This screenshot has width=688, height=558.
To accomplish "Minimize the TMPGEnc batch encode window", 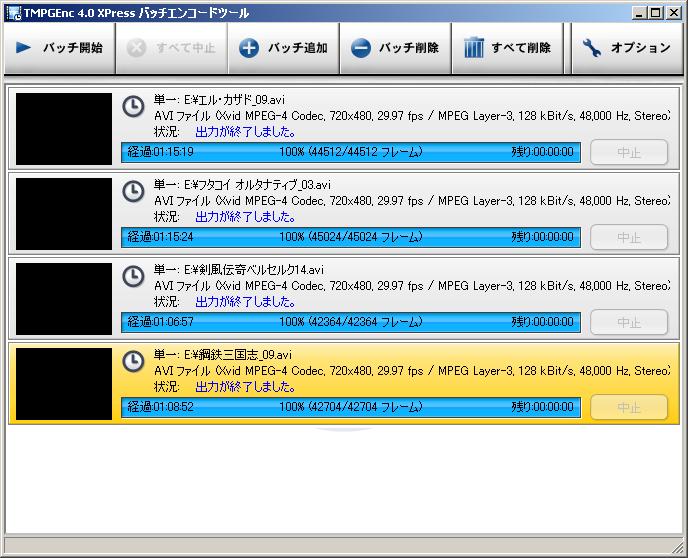I will pyautogui.click(x=639, y=13).
